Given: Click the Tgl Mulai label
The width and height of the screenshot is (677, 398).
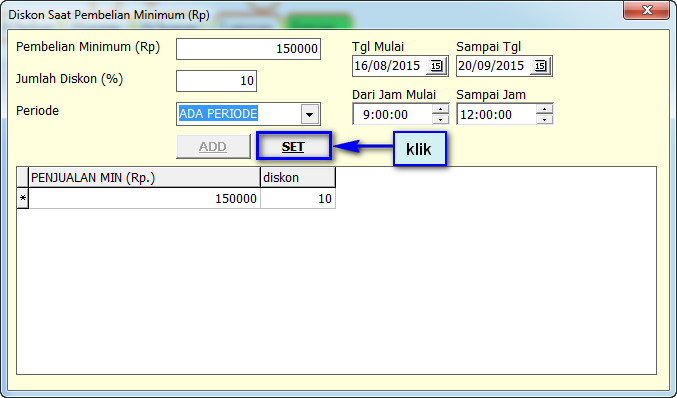Looking at the screenshot, I should point(378,47).
